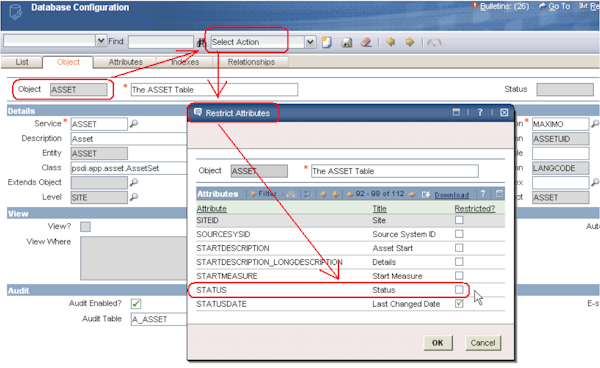
Task: Open Service field lookup magnifier
Action: 134,124
